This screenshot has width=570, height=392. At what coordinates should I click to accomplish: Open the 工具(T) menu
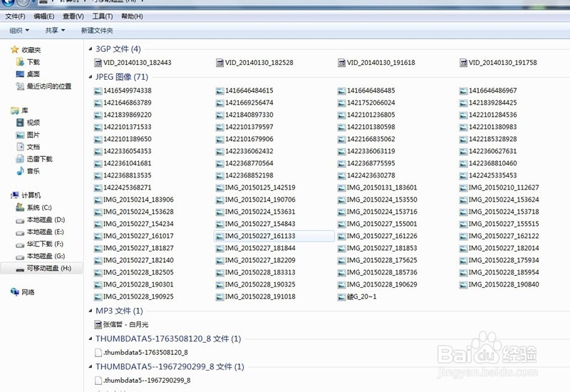point(103,16)
